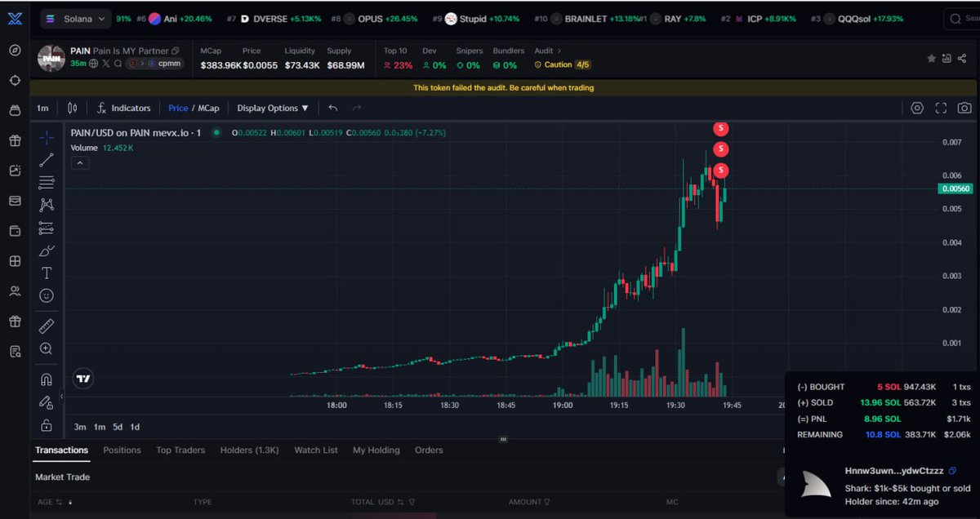Image resolution: width=980 pixels, height=519 pixels.
Task: Select the 1m interval dropdown in toolbar
Action: click(42, 108)
